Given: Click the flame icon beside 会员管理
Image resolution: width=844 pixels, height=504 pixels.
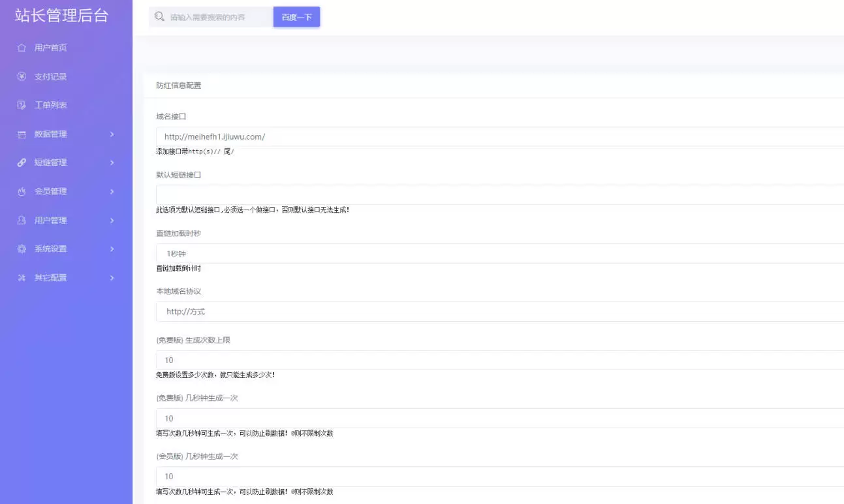Looking at the screenshot, I should click(22, 191).
